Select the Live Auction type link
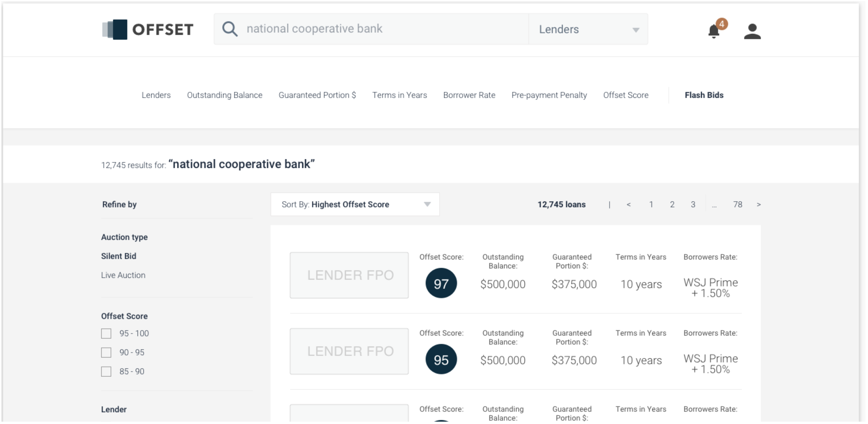 (123, 275)
